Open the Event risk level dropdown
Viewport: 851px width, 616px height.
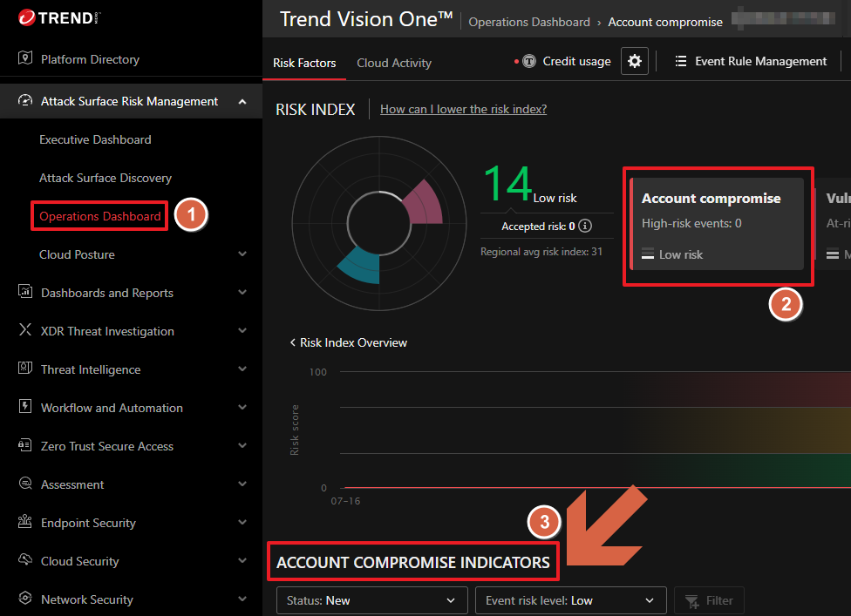click(x=570, y=600)
